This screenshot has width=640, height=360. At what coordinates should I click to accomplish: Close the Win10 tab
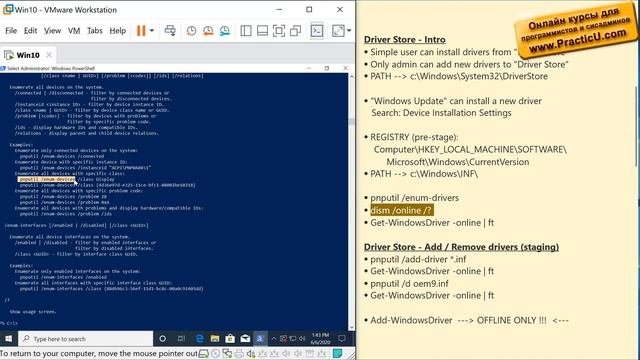[x=49, y=55]
